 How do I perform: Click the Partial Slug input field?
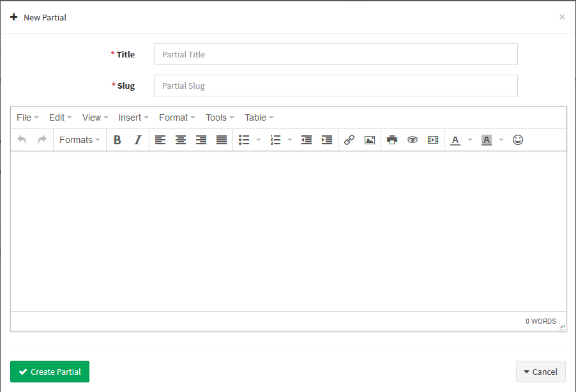(x=336, y=86)
